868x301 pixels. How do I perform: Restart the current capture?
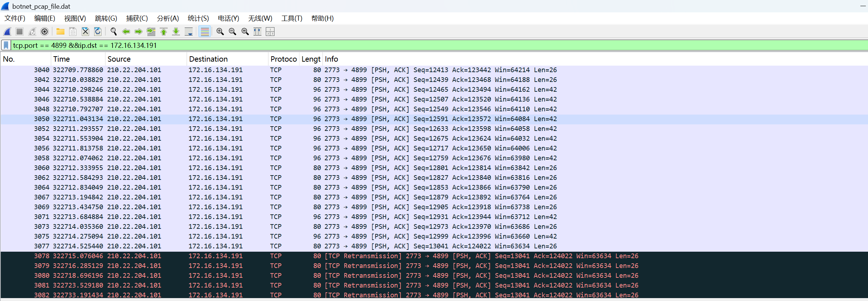tap(32, 32)
